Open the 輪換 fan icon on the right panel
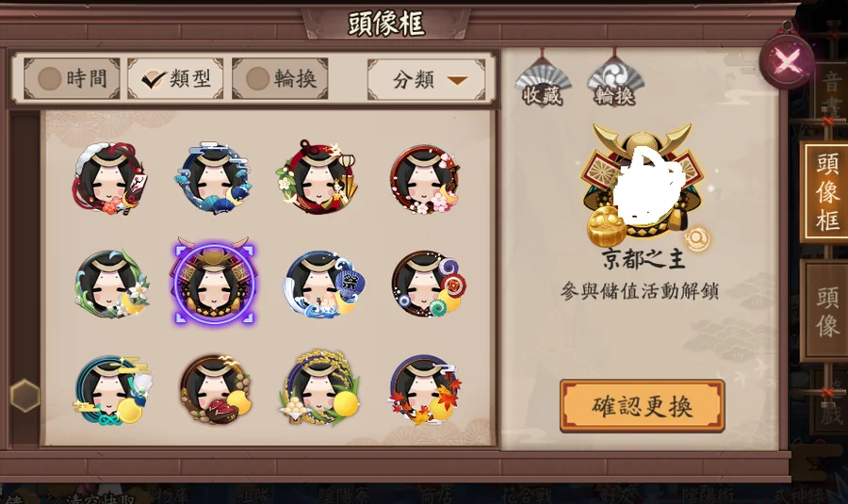This screenshot has height=504, width=848. pyautogui.click(x=615, y=78)
